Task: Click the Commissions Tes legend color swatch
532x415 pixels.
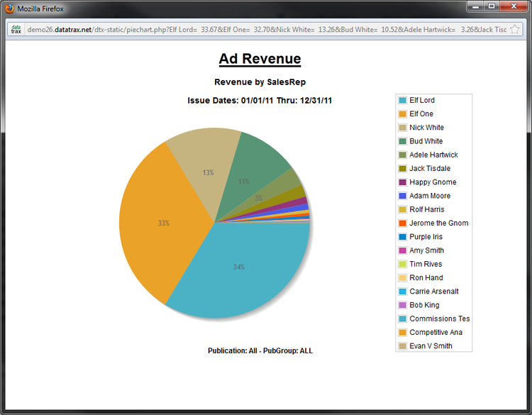Action: tap(402, 319)
